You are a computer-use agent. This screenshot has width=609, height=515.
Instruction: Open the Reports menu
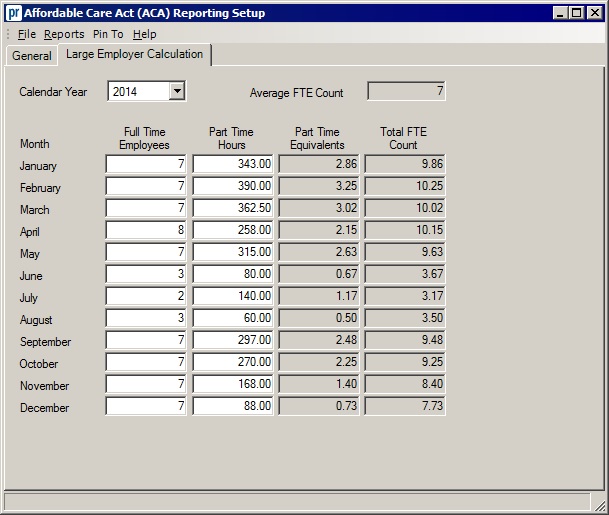(64, 34)
